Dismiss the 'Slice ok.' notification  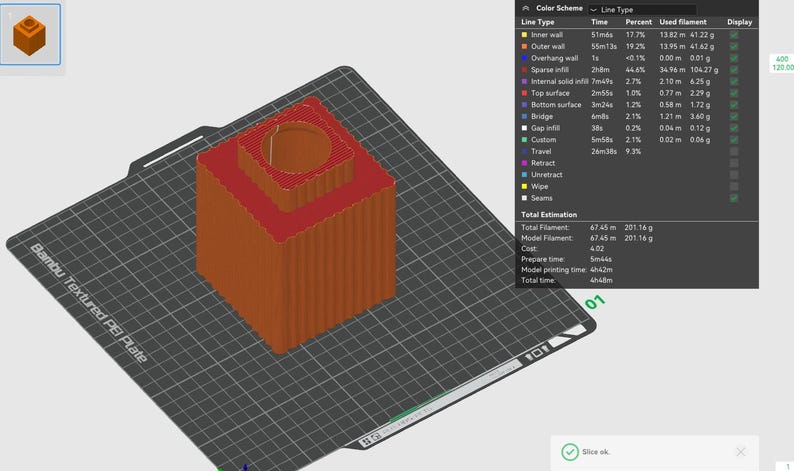740,452
